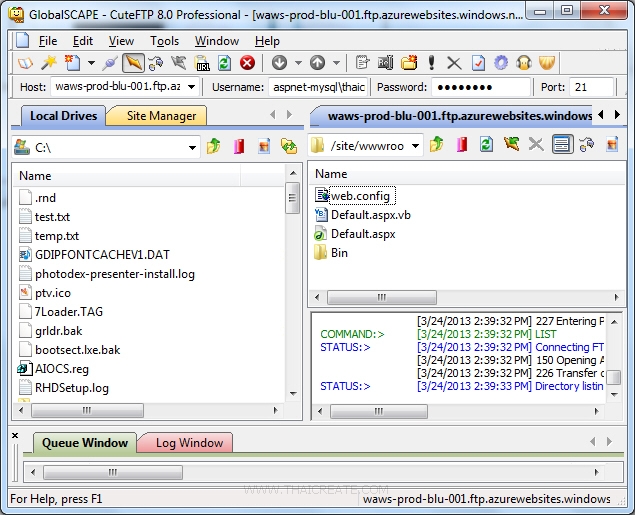The image size is (635, 515).
Task: Open the Window menu
Action: tap(217, 41)
